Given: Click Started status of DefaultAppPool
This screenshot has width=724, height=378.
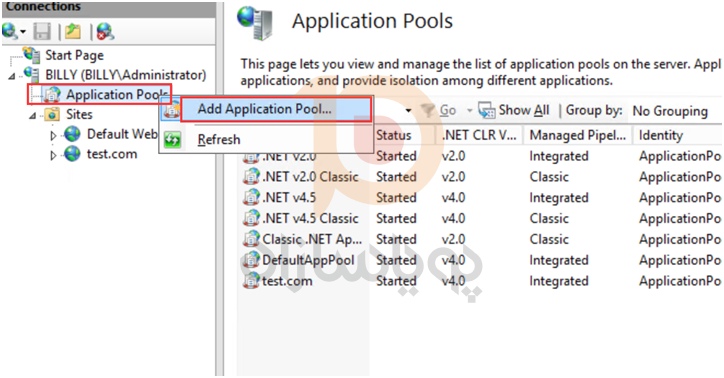Looking at the screenshot, I should [396, 260].
